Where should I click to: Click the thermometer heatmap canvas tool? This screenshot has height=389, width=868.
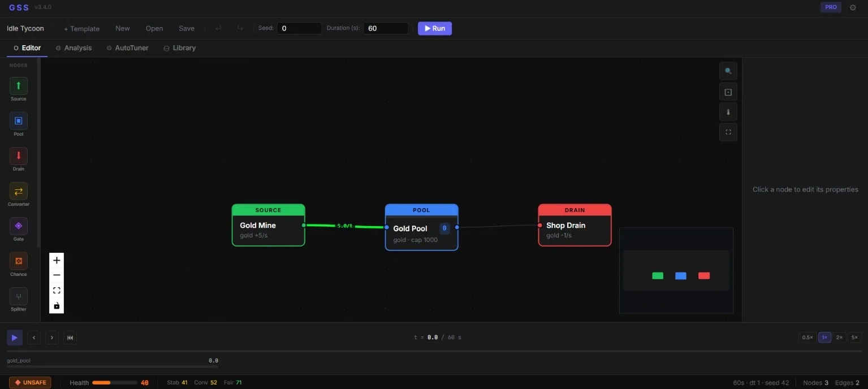click(728, 112)
